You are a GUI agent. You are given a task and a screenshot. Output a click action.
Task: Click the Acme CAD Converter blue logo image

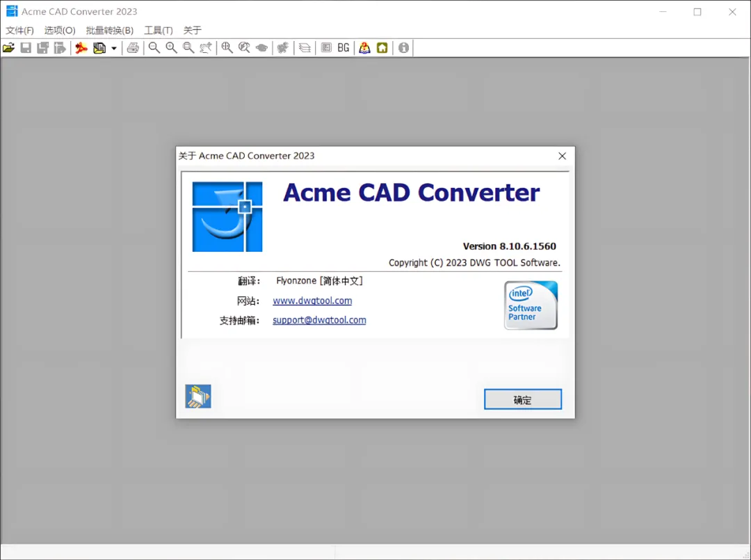point(227,216)
